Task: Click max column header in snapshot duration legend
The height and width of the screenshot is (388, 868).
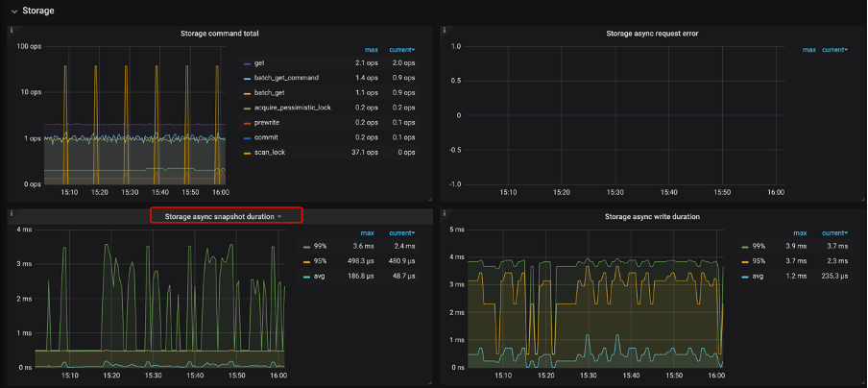Action: 368,232
